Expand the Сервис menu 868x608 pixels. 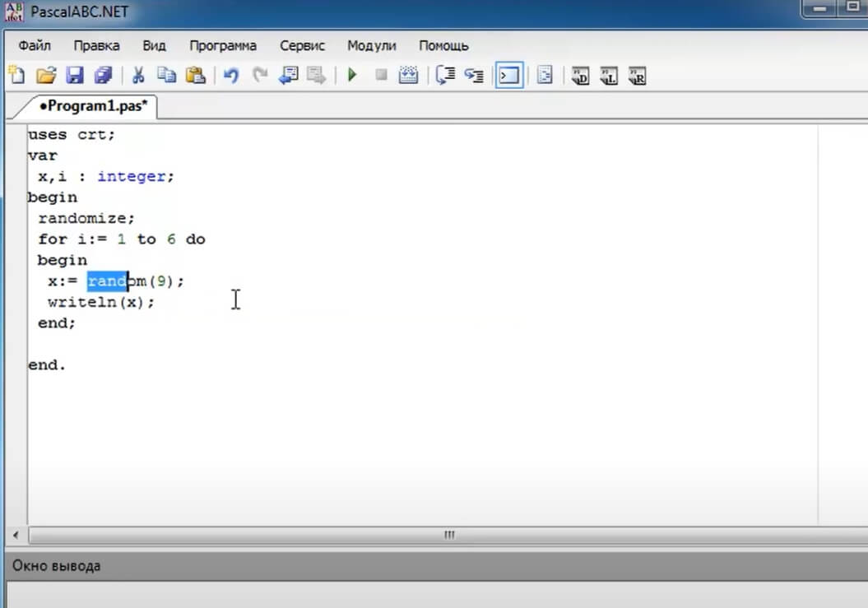pyautogui.click(x=302, y=45)
